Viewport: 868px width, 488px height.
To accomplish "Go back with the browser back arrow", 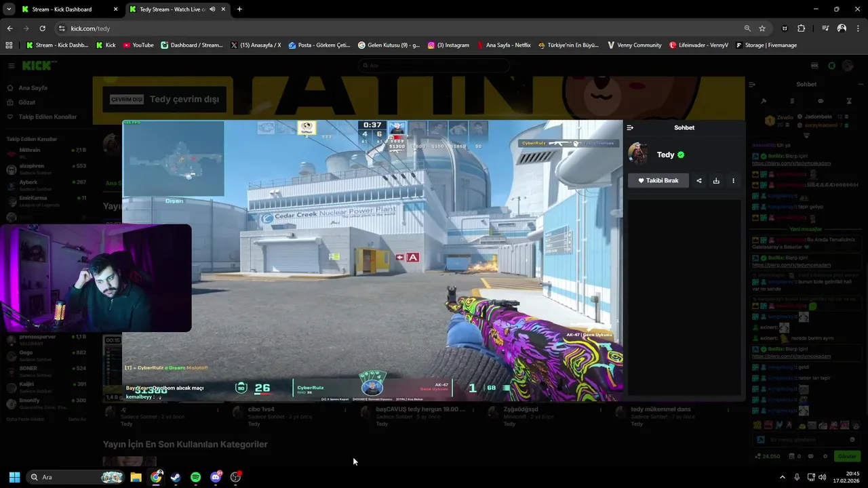I will coord(9,28).
